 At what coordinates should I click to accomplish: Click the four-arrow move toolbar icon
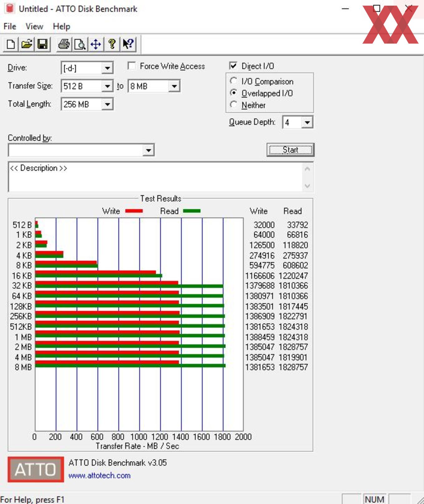click(96, 44)
